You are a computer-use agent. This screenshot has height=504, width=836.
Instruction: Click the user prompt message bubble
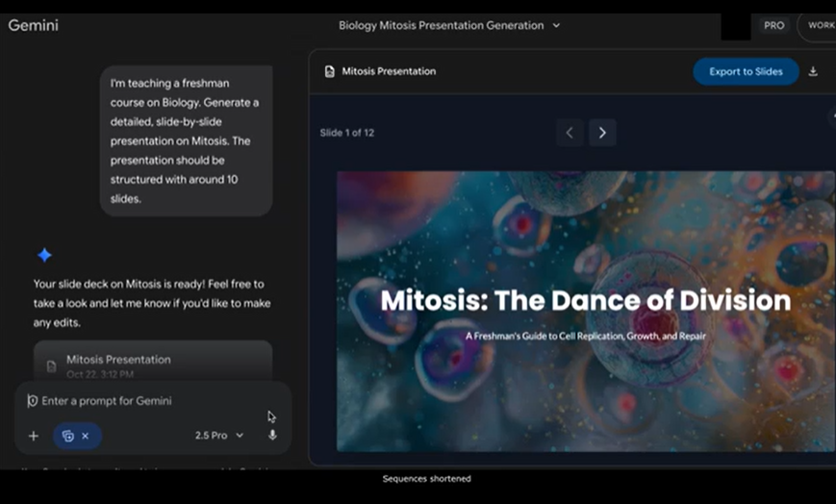click(x=186, y=140)
